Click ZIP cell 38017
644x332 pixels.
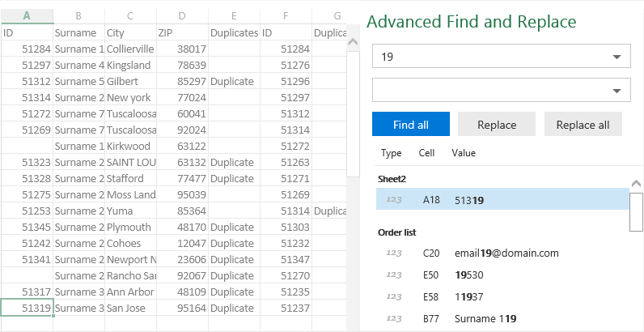pyautogui.click(x=182, y=49)
